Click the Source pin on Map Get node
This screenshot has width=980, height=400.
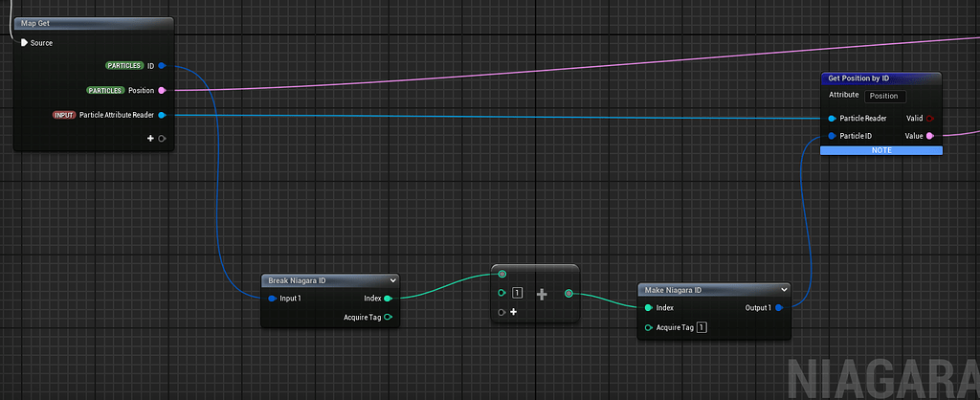[x=25, y=43]
